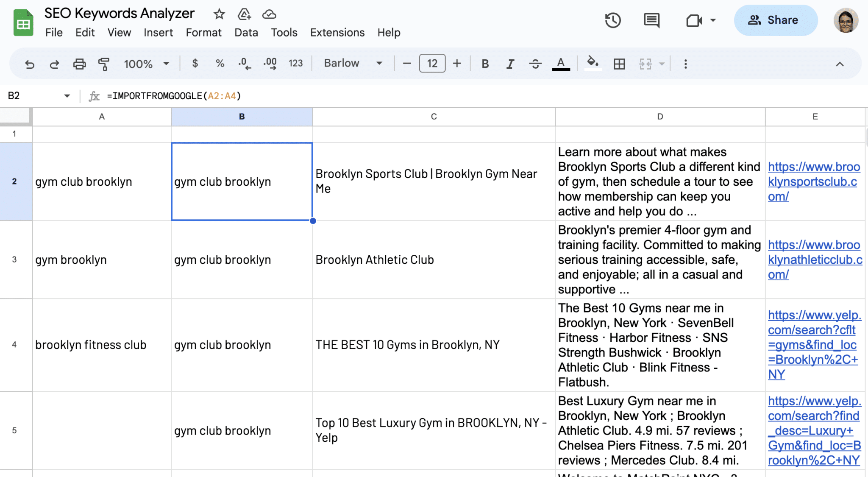The image size is (868, 477).
Task: Click the Share button
Action: click(x=776, y=20)
